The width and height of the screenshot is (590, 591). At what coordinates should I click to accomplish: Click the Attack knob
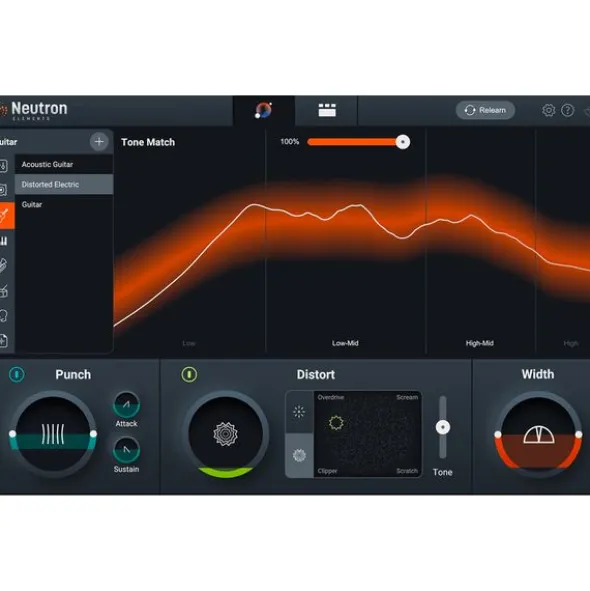(x=126, y=405)
